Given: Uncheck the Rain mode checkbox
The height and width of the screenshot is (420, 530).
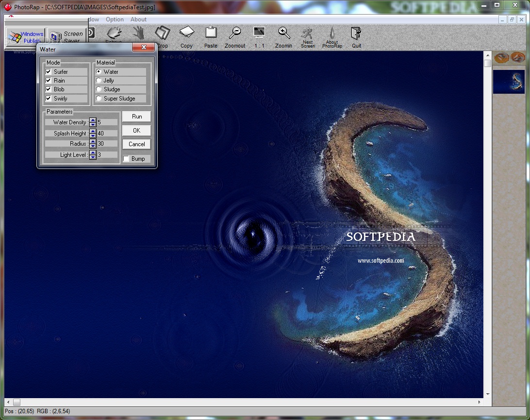Looking at the screenshot, I should coord(49,81).
